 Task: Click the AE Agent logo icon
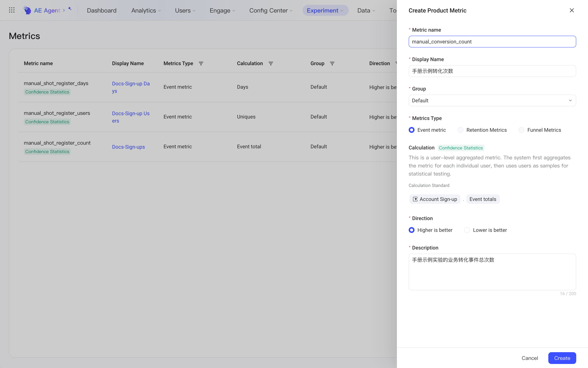click(x=27, y=10)
